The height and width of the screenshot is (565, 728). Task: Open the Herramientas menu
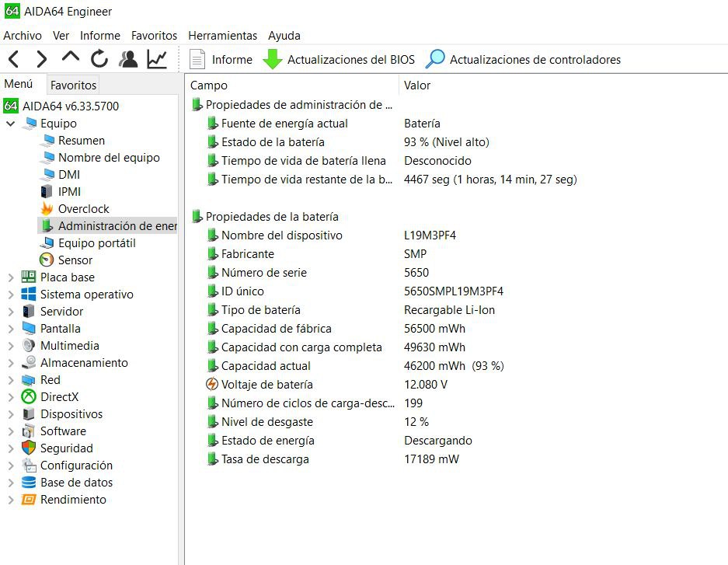[x=222, y=35]
